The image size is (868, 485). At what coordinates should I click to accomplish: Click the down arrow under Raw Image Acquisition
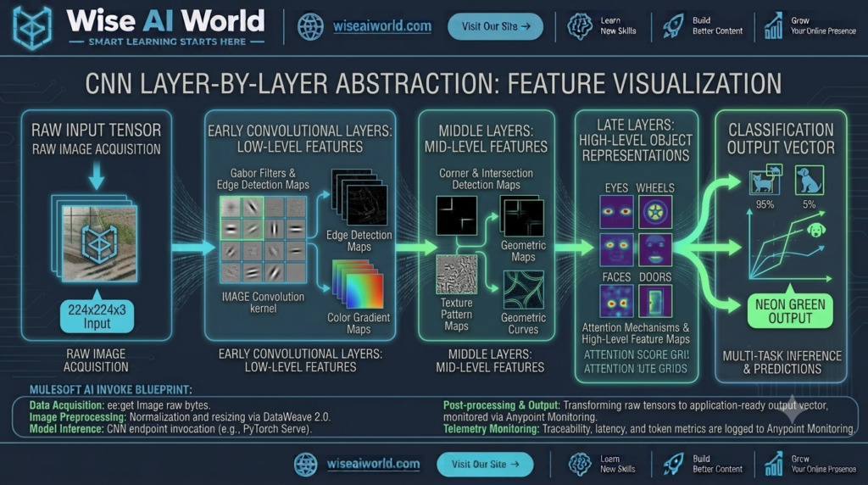click(97, 175)
